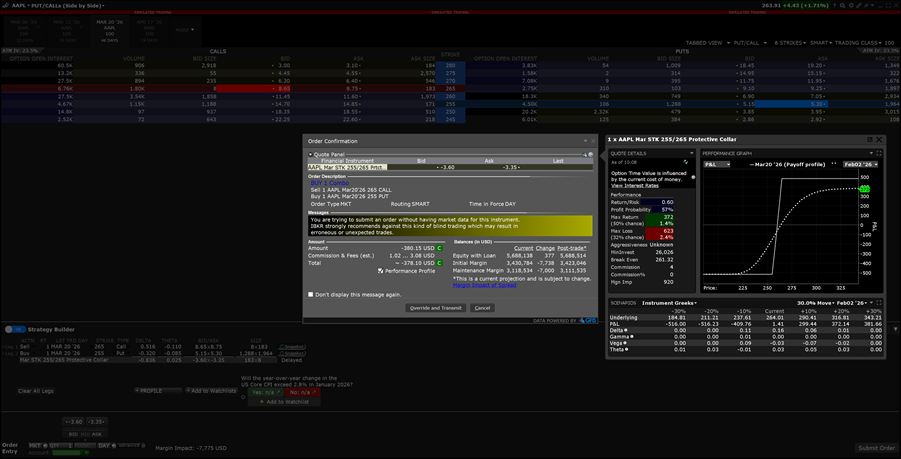This screenshot has height=459, width=901.
Task: Click the highlighted 5.30 put ask cell
Action: (792, 104)
